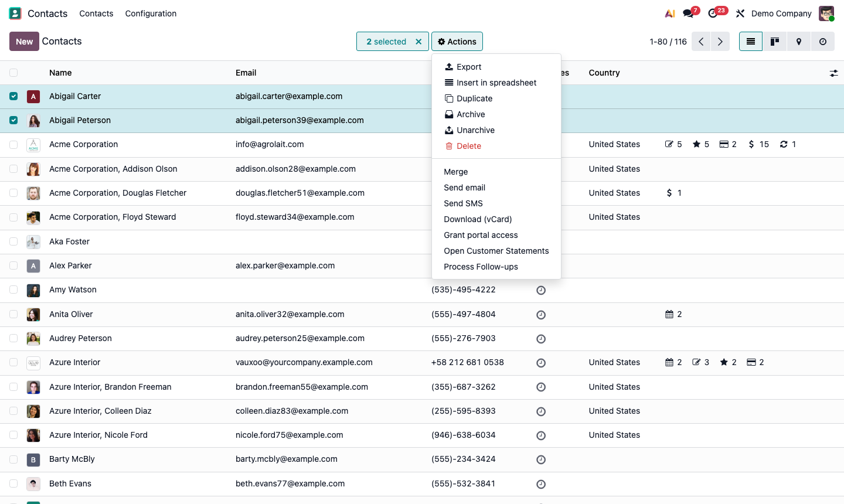Schedule an activity on Amy Watson's row clock icon
The width and height of the screenshot is (844, 504).
click(x=540, y=290)
